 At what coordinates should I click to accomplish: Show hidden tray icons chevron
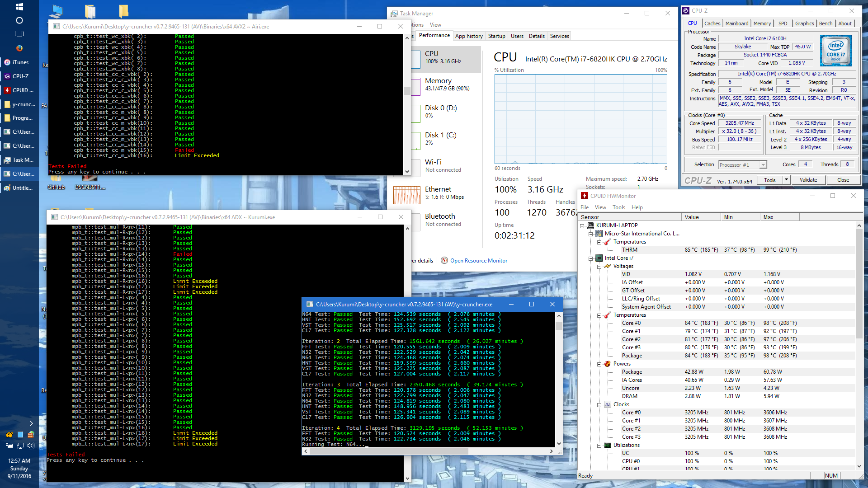[31, 423]
